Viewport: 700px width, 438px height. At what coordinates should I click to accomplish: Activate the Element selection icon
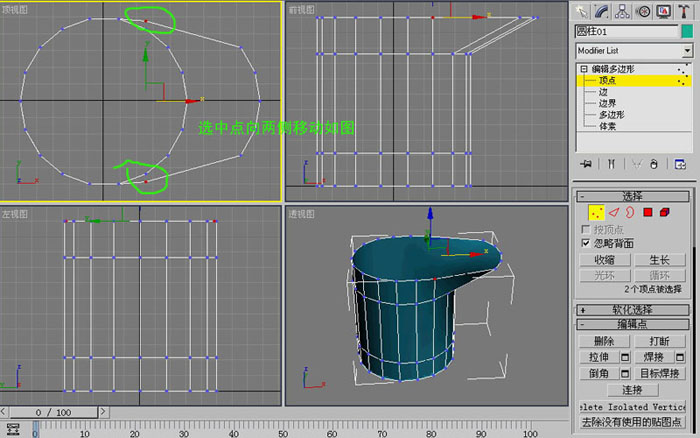coord(665,213)
